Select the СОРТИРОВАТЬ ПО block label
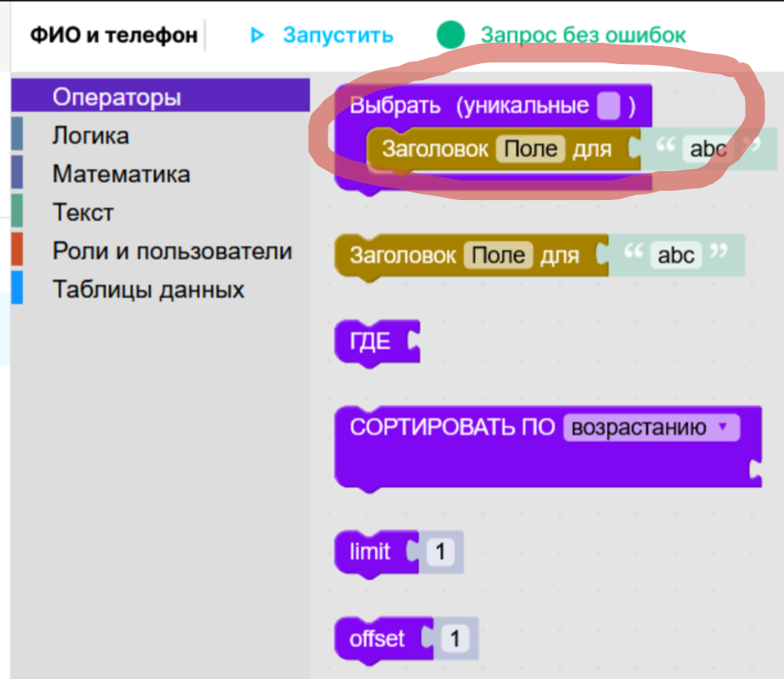The height and width of the screenshot is (679, 784). tap(452, 428)
